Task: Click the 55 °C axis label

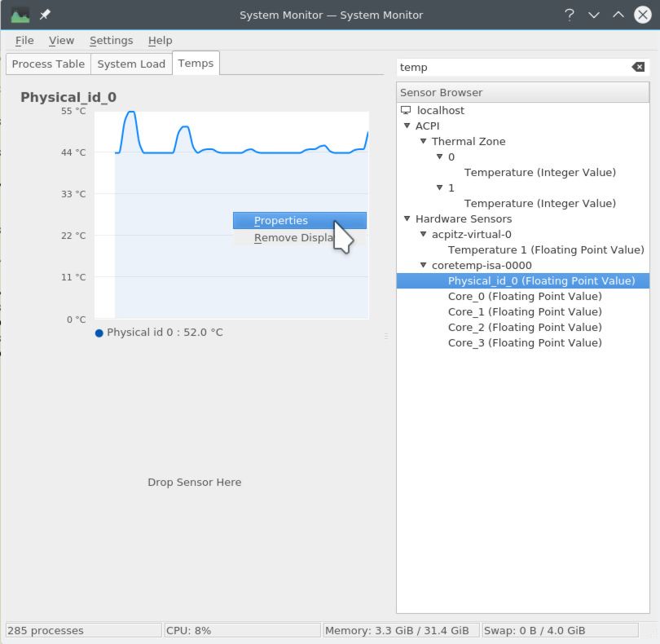Action: pos(73,111)
